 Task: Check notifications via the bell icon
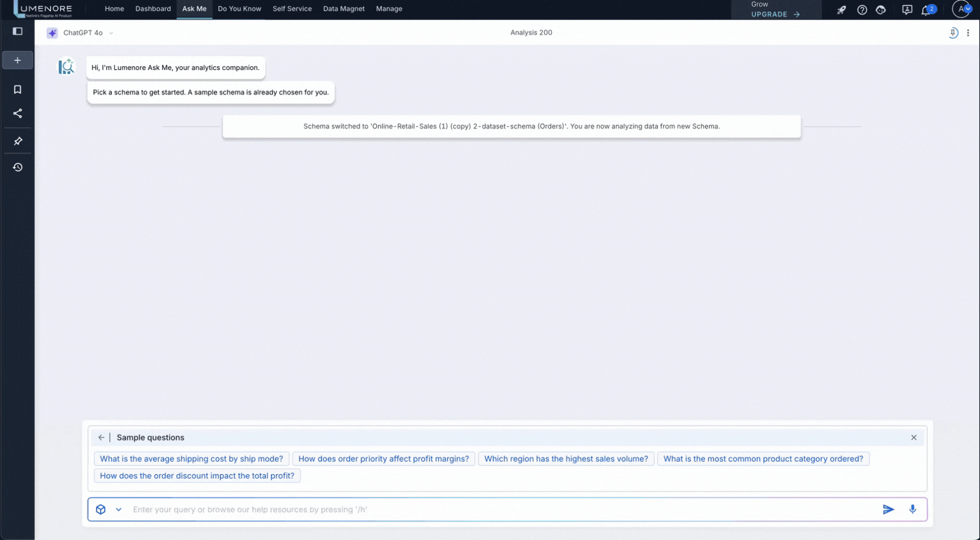tap(926, 10)
